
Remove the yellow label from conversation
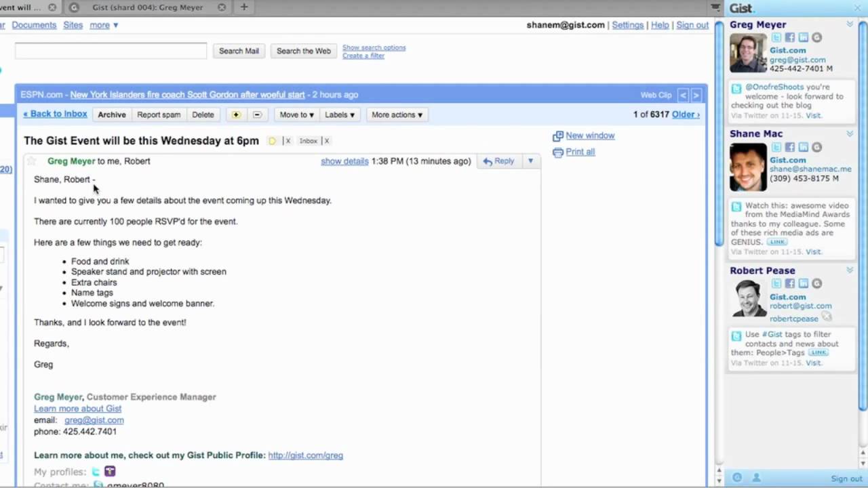(288, 141)
